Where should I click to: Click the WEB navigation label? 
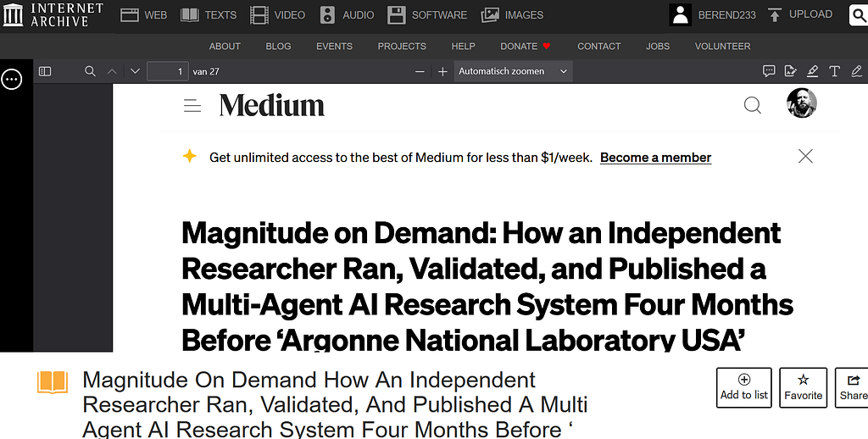click(x=156, y=15)
